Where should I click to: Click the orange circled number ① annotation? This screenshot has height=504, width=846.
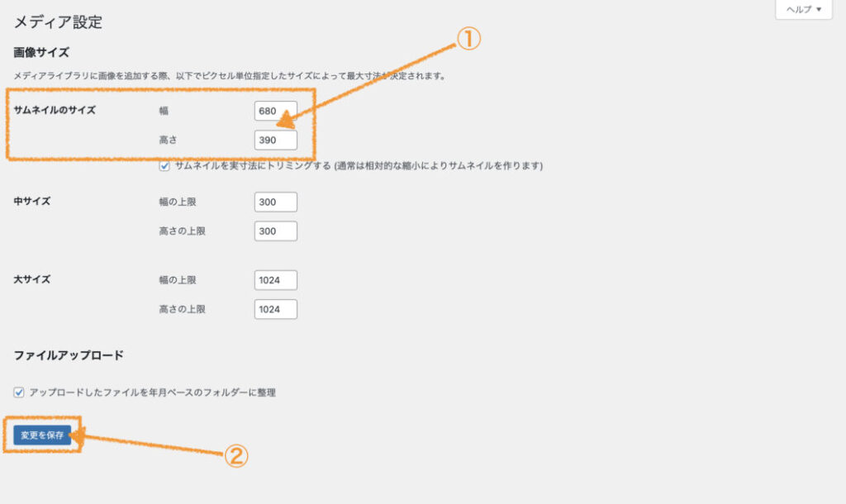[468, 40]
